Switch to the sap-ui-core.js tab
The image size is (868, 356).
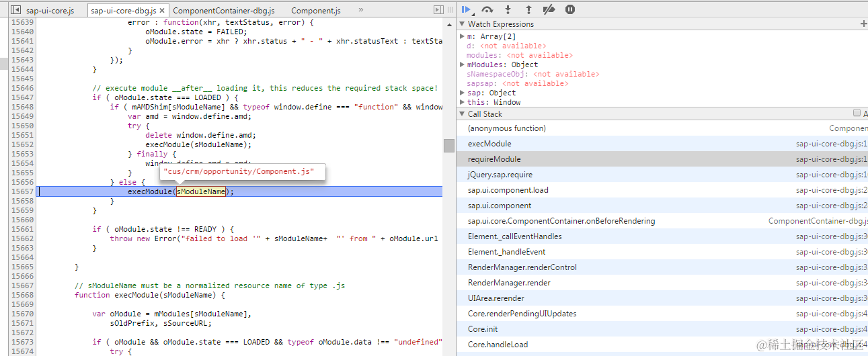coord(50,11)
